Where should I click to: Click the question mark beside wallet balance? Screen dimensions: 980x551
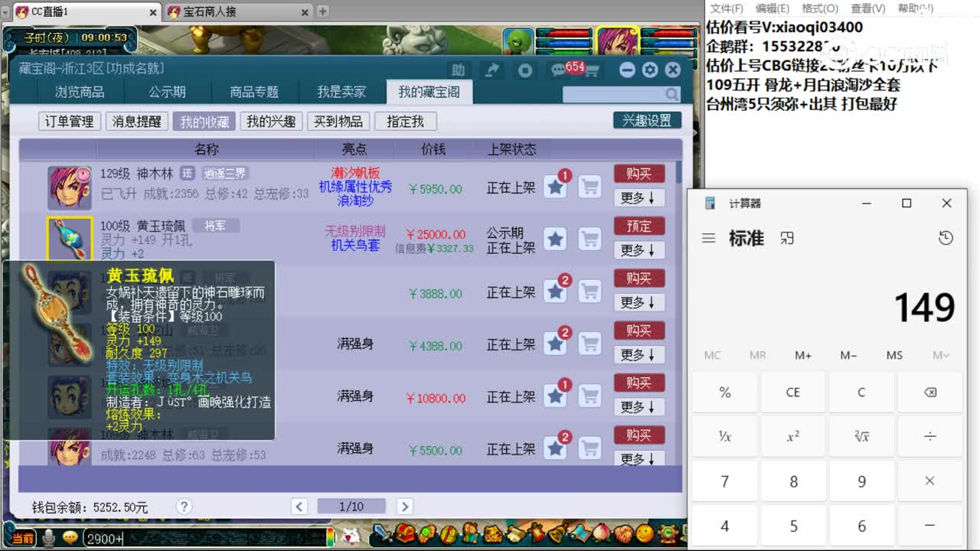(185, 506)
